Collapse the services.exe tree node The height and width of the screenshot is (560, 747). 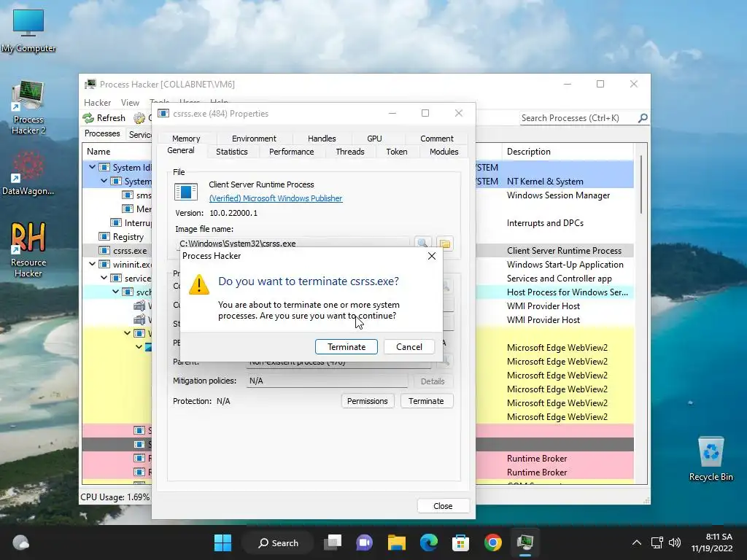pyautogui.click(x=104, y=278)
